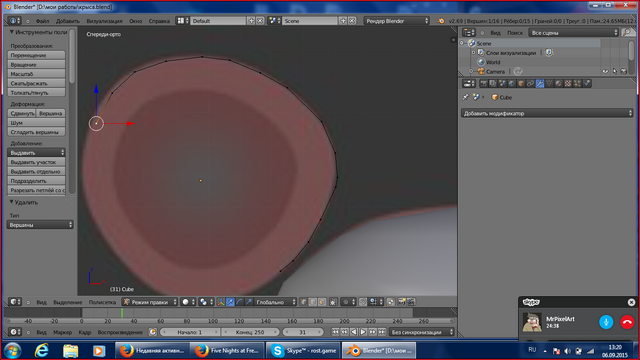
Task: Click the Подразделить button
Action: 36,181
